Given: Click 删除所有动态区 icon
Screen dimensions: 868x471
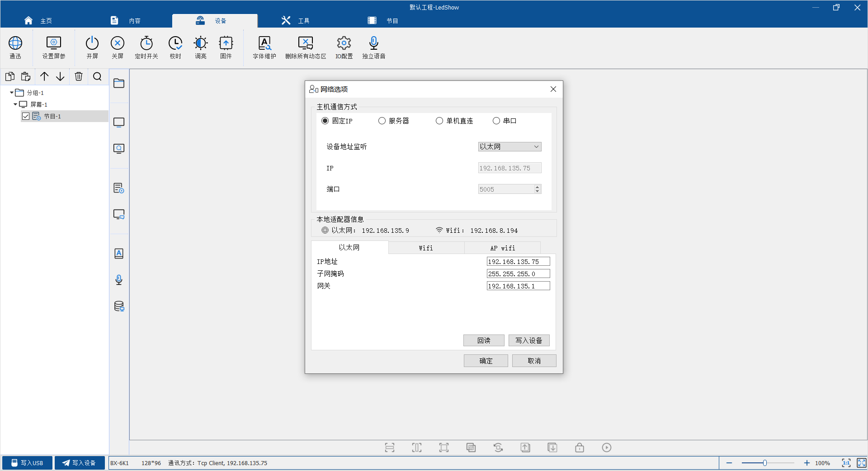Looking at the screenshot, I should [306, 47].
